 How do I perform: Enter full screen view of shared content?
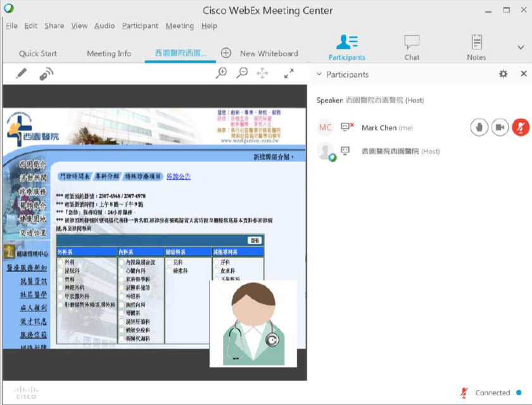pos(289,73)
